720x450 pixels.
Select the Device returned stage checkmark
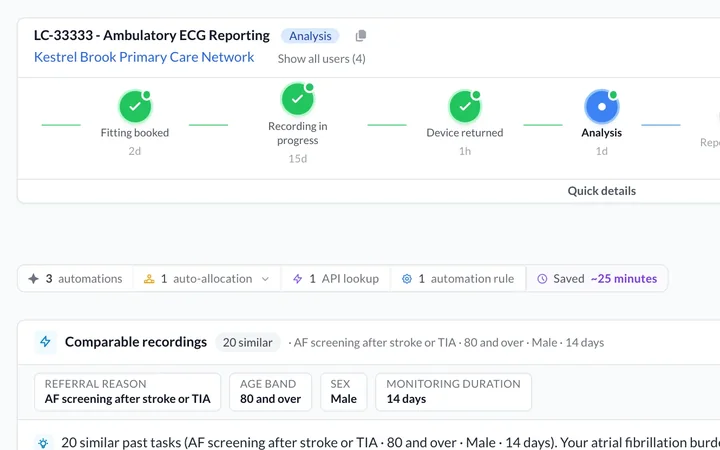465,107
